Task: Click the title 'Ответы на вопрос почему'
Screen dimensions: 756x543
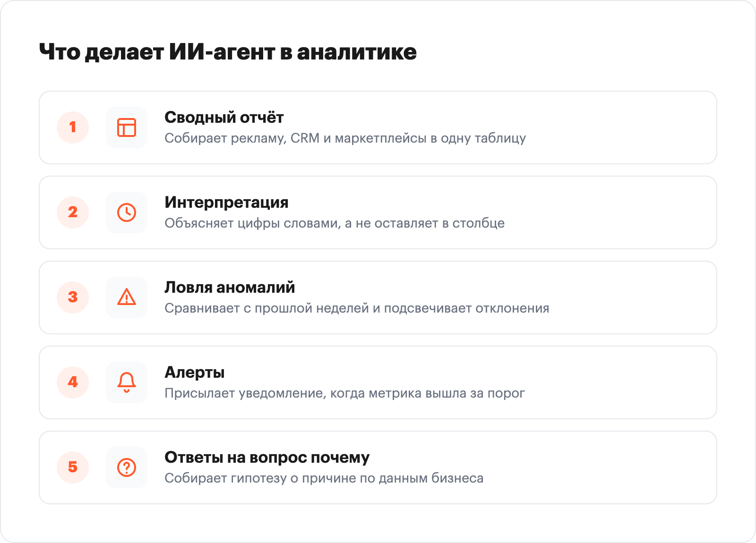Action: point(267,458)
